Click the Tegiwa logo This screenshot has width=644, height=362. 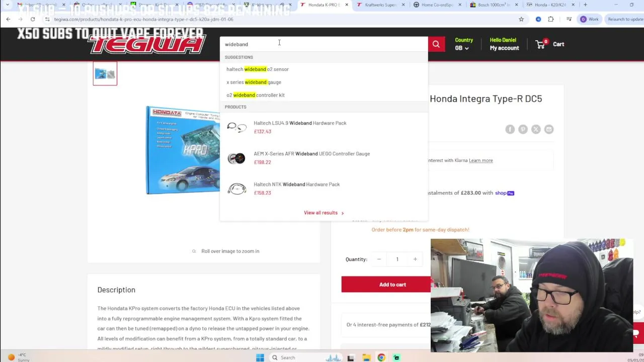tap(147, 44)
